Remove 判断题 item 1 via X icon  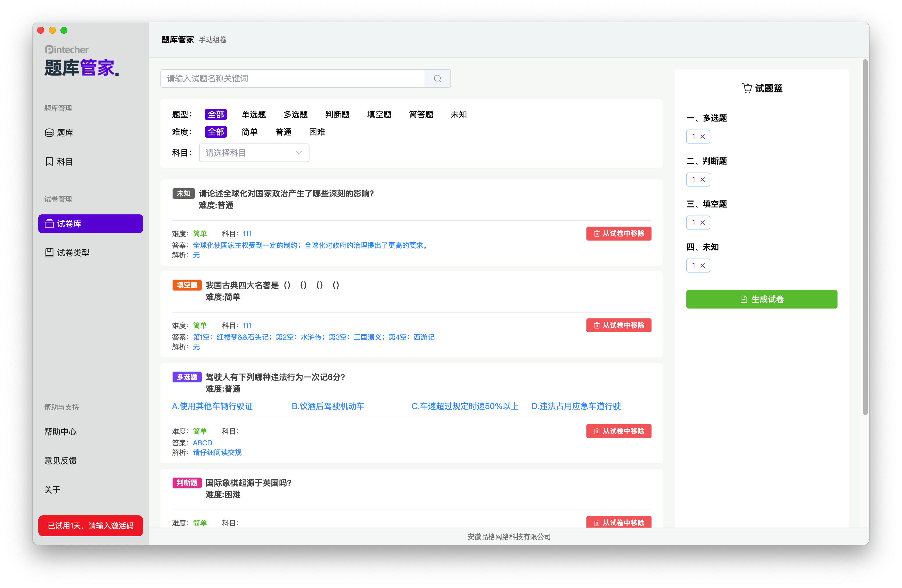(702, 180)
